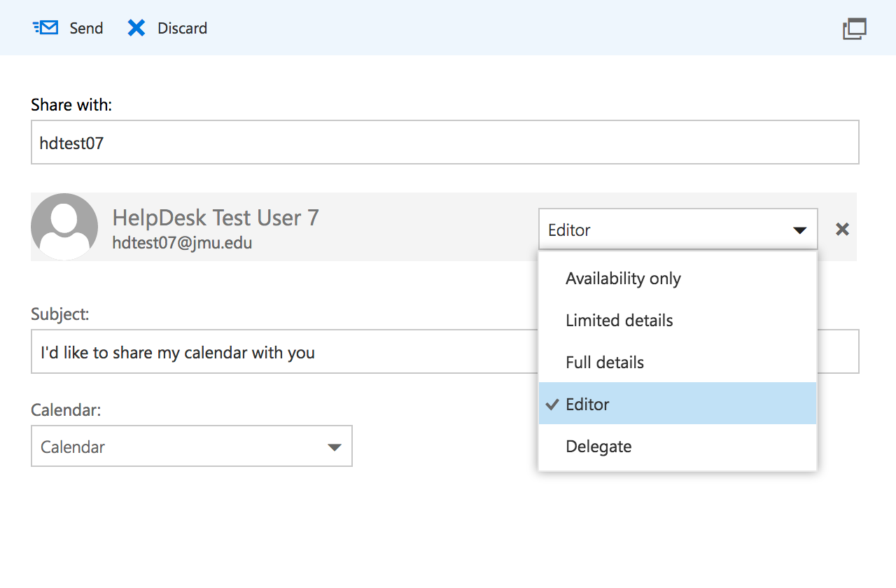This screenshot has width=896, height=588.
Task: Select Availability only permission
Action: click(623, 279)
